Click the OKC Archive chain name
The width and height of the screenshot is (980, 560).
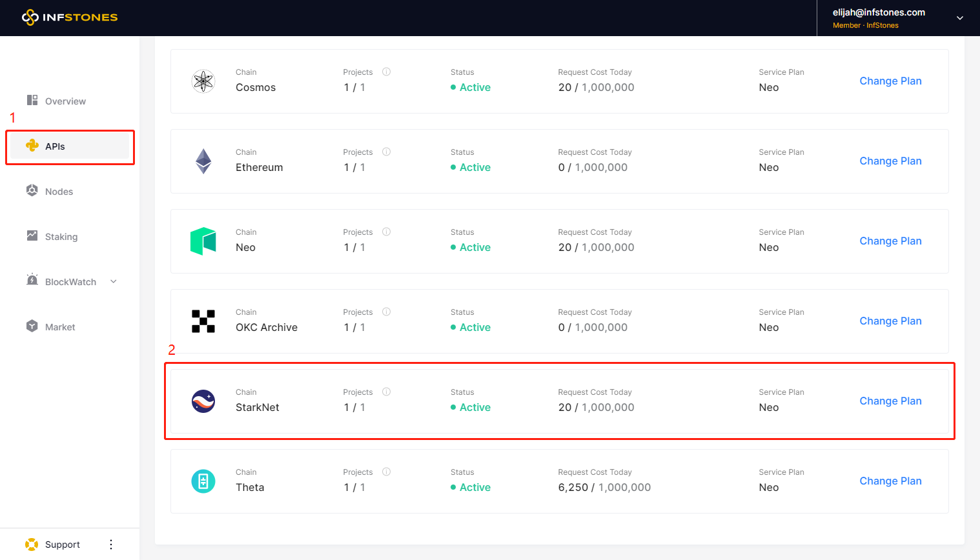click(267, 327)
